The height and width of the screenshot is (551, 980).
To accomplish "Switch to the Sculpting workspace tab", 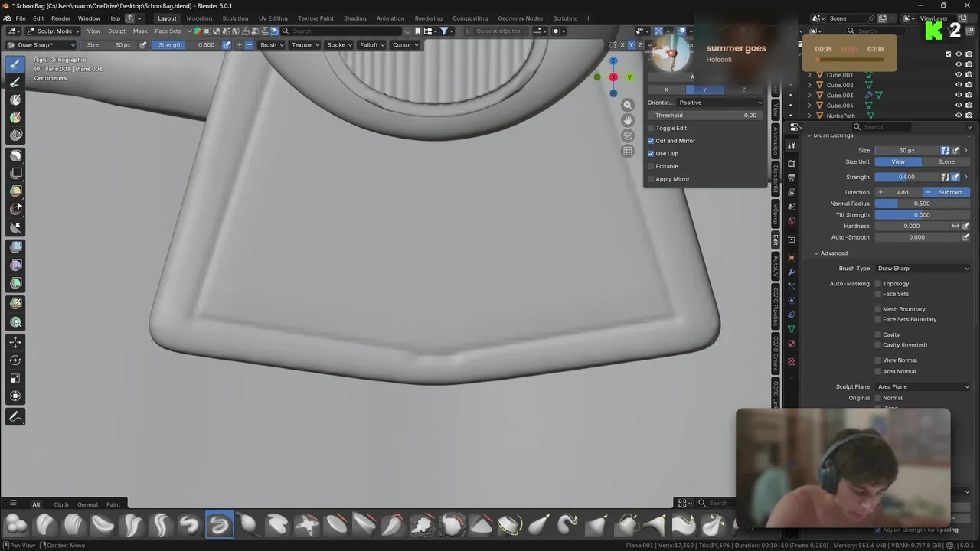I will tap(235, 18).
